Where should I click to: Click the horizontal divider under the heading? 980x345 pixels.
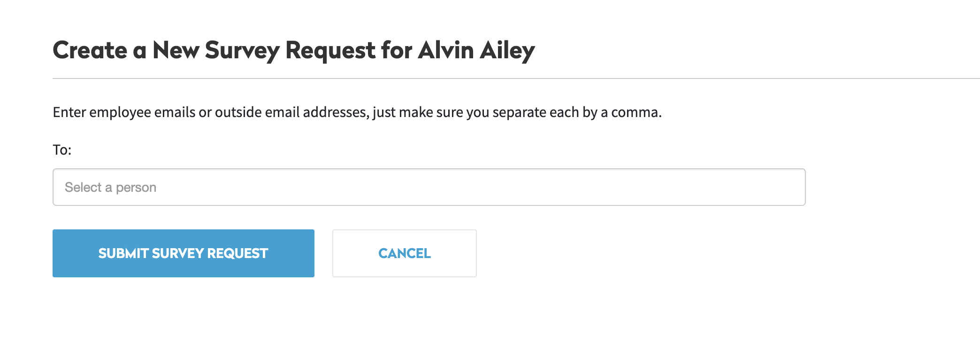515,78
